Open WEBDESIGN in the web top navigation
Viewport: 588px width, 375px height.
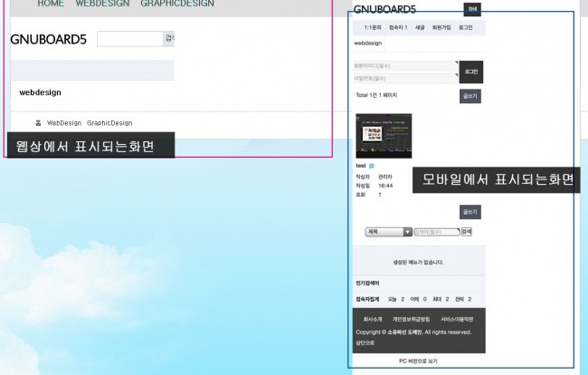pos(102,4)
